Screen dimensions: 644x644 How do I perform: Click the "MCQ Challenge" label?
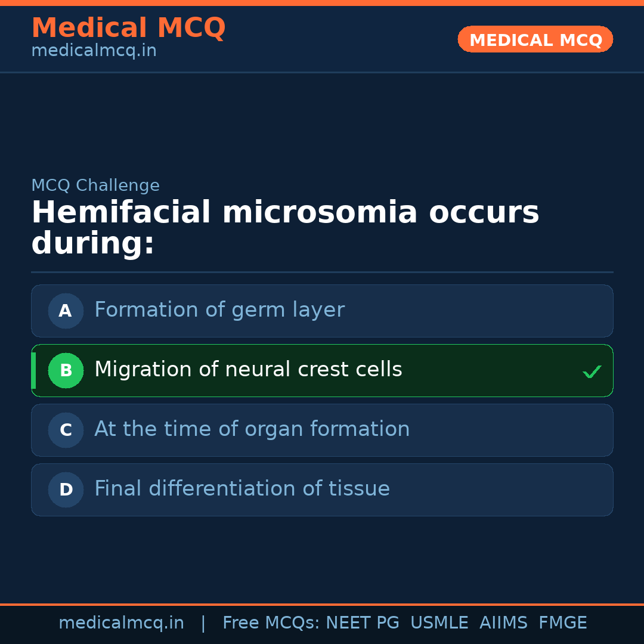pyautogui.click(x=95, y=185)
